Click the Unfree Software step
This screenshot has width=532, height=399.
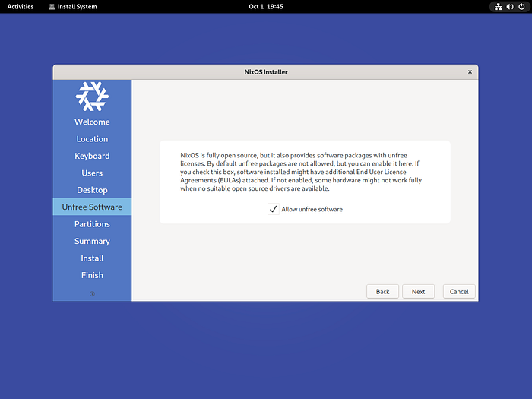(x=92, y=207)
